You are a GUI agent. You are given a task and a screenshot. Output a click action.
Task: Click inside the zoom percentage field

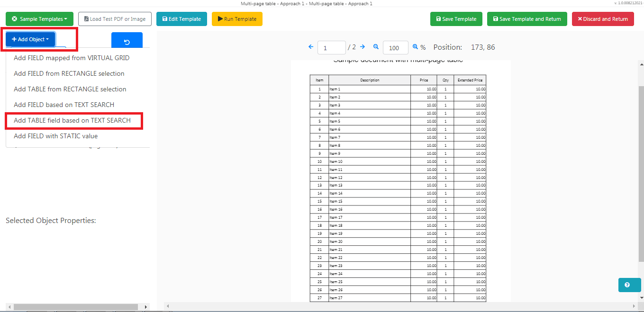[395, 47]
